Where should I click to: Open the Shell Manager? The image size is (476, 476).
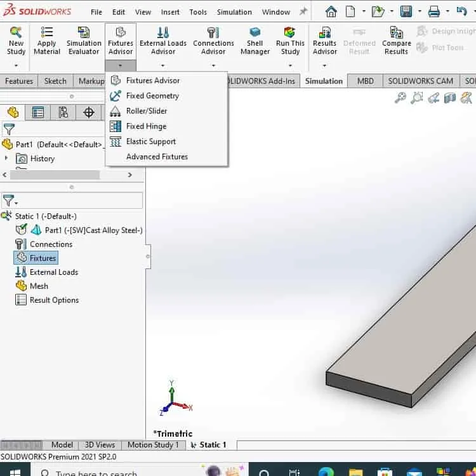pyautogui.click(x=255, y=41)
